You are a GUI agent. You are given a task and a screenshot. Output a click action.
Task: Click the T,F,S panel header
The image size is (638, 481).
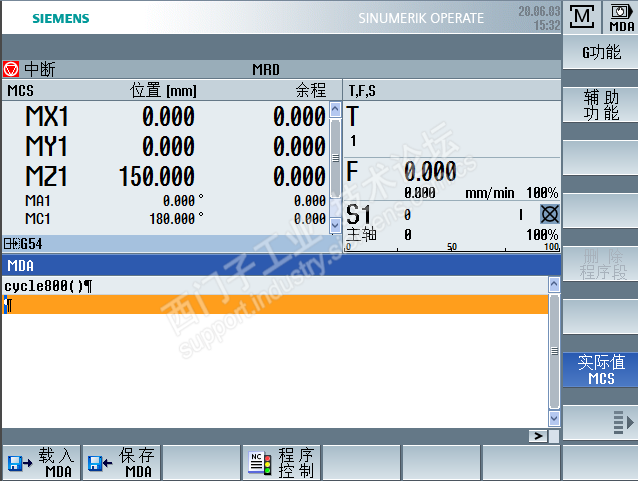(362, 90)
